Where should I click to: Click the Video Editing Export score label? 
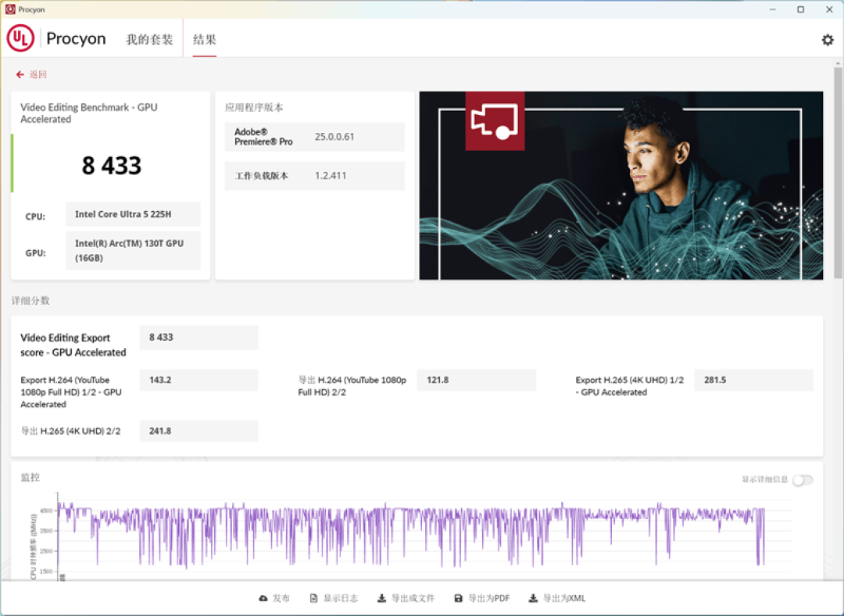73,345
